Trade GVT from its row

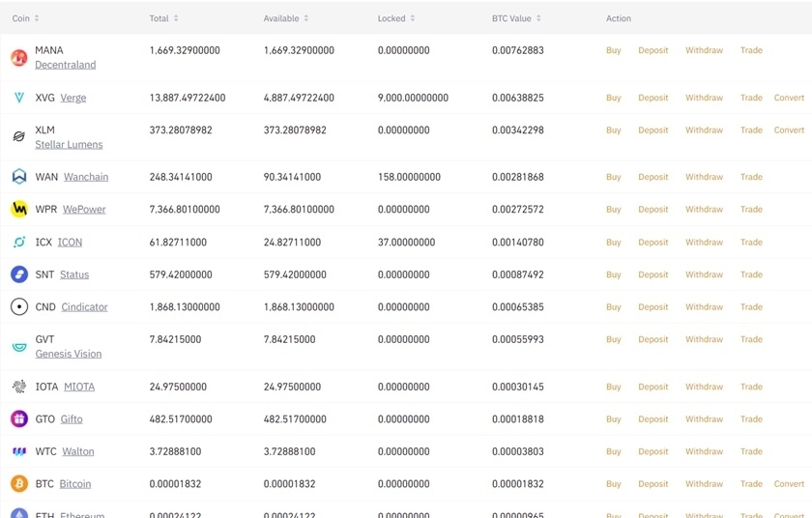[751, 339]
